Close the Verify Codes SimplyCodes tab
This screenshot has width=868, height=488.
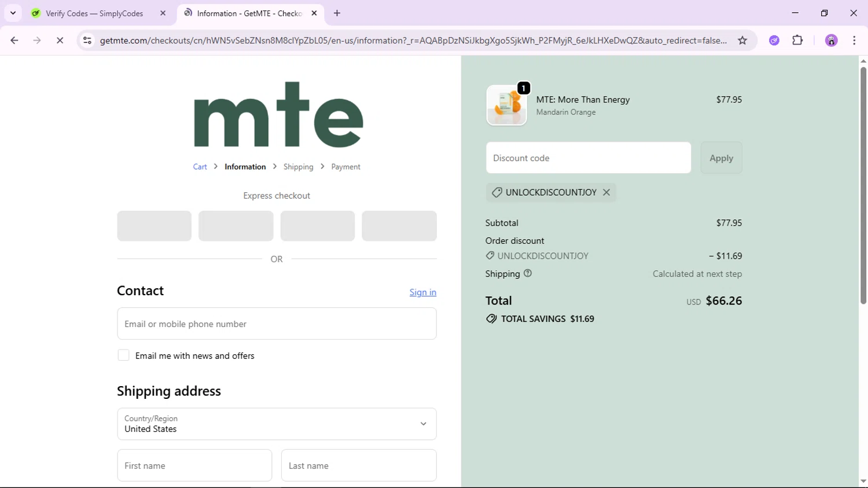(163, 13)
